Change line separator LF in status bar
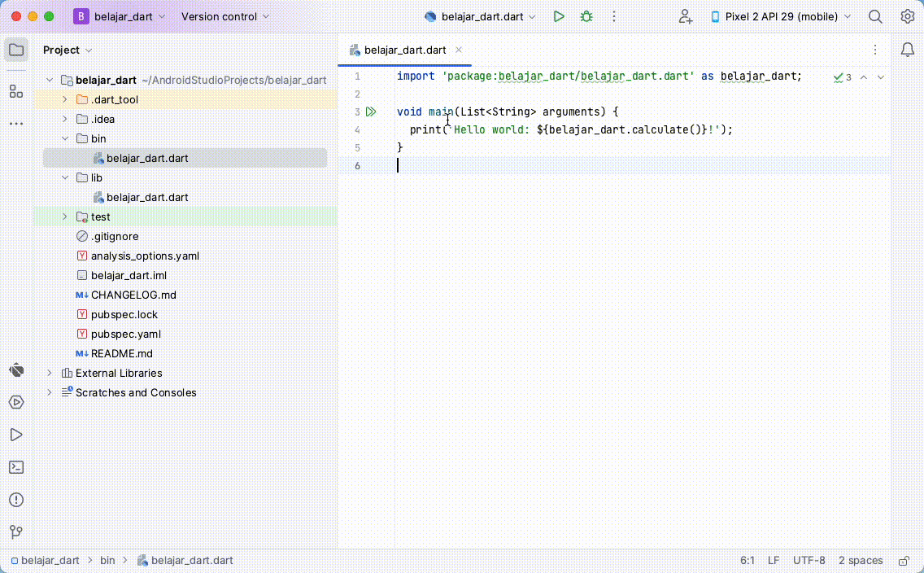 coord(774,561)
